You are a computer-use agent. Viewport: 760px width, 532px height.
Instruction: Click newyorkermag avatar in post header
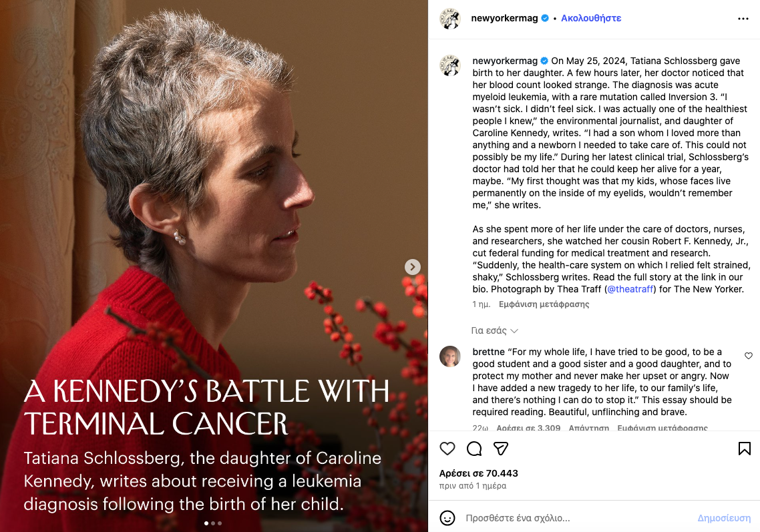click(450, 19)
